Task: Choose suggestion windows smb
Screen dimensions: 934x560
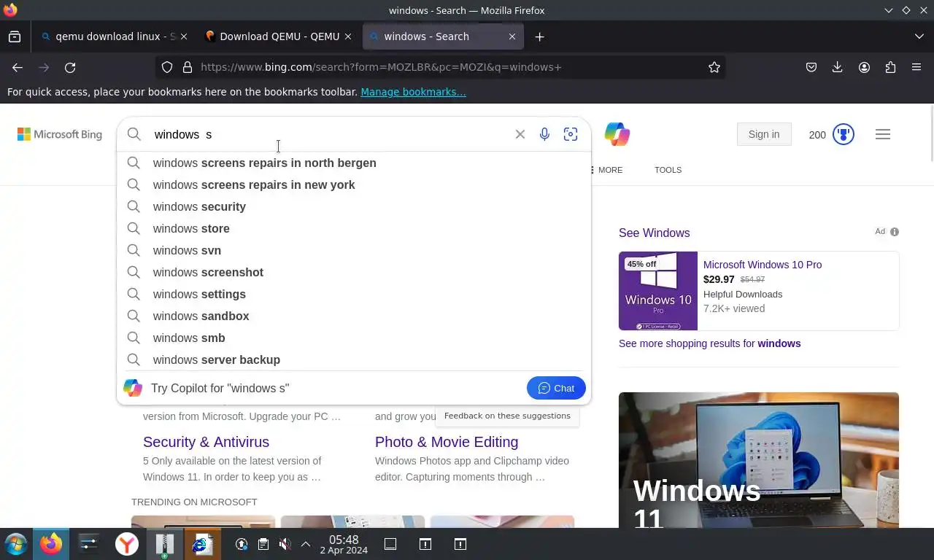Action: tap(354, 338)
